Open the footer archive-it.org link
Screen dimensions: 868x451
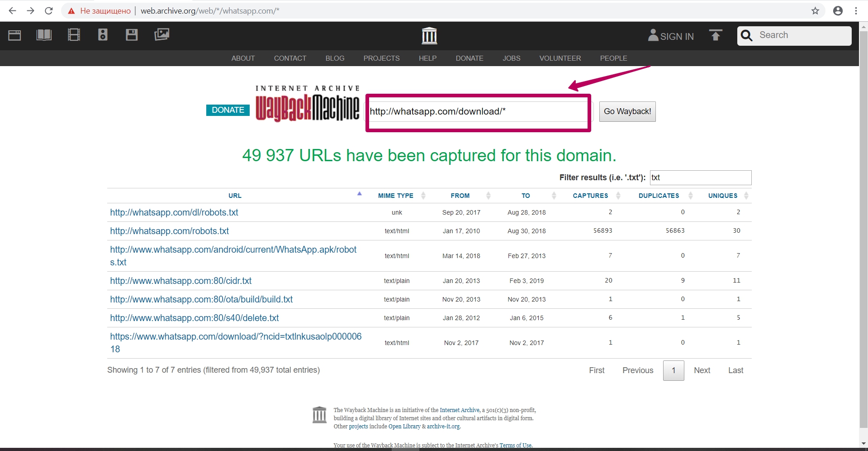[x=443, y=427]
